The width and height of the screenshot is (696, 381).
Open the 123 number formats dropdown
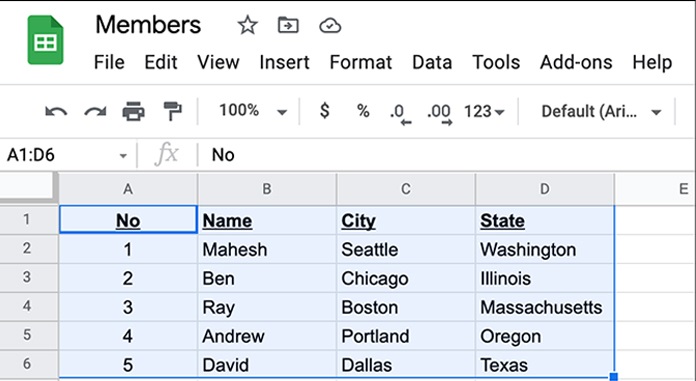click(484, 111)
